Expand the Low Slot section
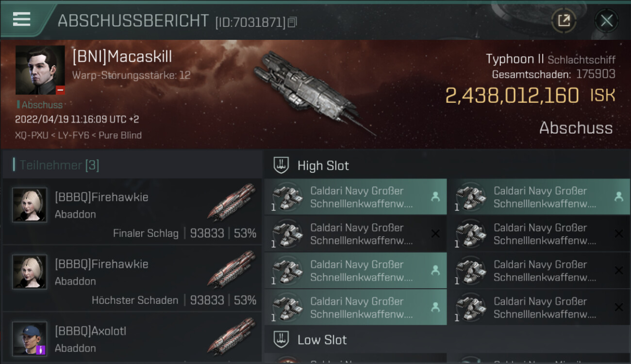Viewport: 631px width, 364px height. 322,340
